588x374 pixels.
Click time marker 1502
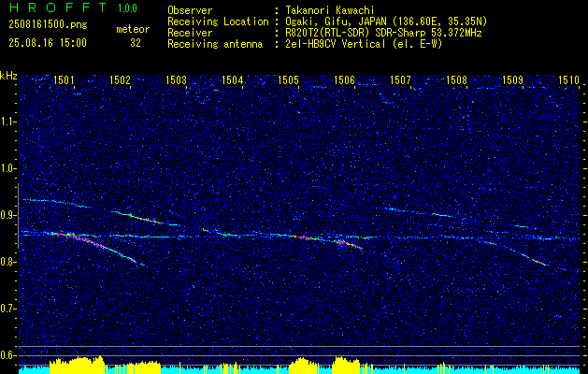click(x=120, y=79)
